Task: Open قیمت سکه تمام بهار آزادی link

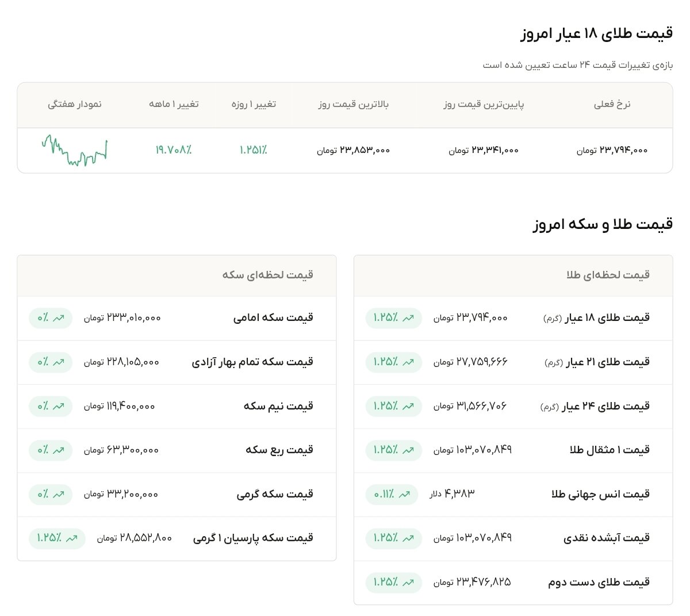Action: [252, 362]
